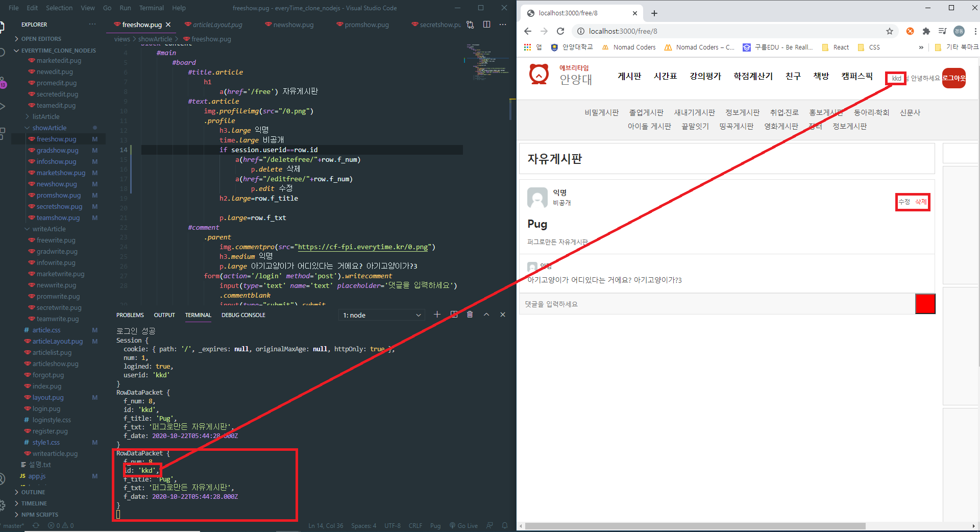Kill the terminal using the trash icon
This screenshot has width=980, height=532.
pyautogui.click(x=470, y=315)
